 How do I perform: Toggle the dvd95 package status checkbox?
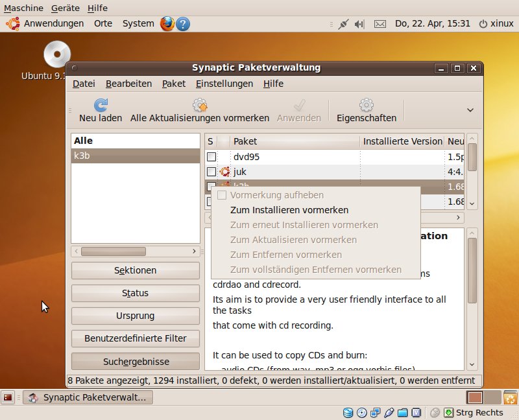211,157
